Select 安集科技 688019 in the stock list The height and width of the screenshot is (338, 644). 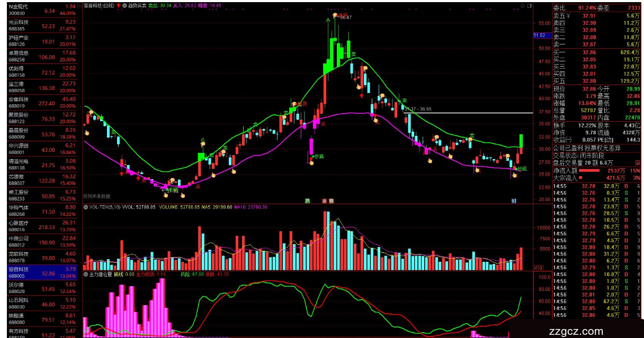[x=38, y=102]
